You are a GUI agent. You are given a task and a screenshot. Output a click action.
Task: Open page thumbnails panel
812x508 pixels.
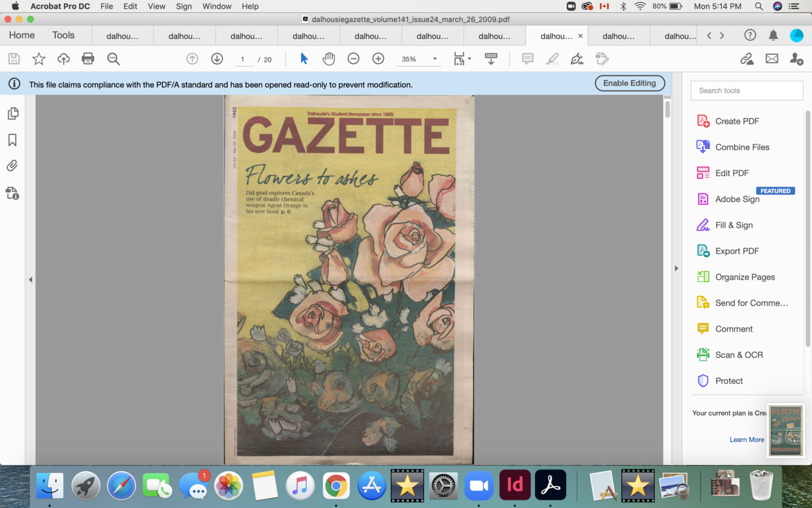(13, 113)
